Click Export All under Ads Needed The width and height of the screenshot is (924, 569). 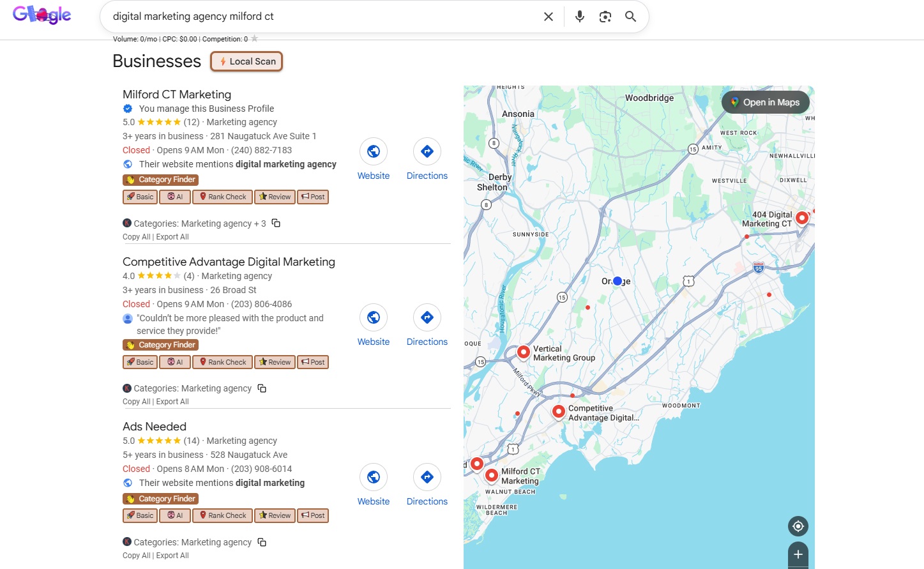coord(172,556)
